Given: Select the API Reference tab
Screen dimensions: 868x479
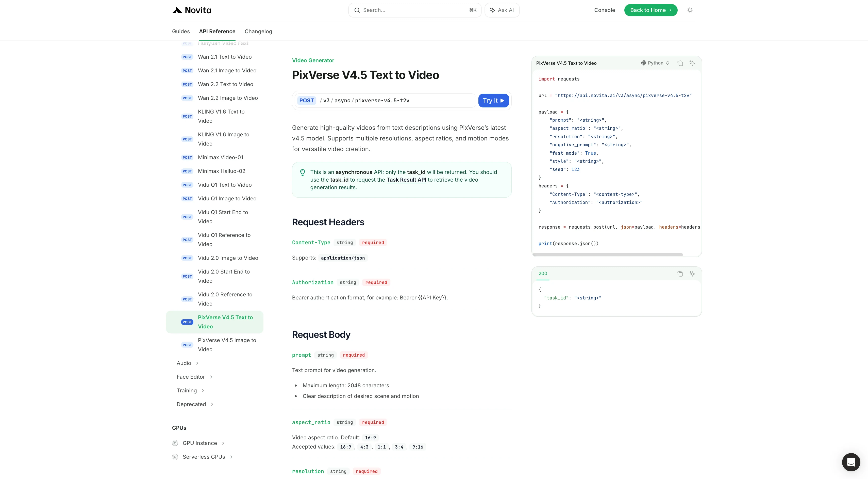Looking at the screenshot, I should click(x=217, y=31).
